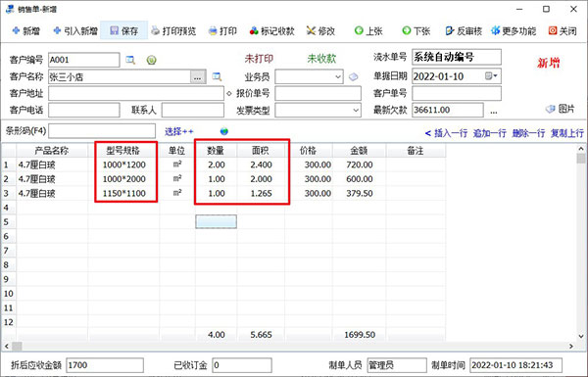Click the 已收订金 field
This screenshot has height=377, width=588.
click(x=242, y=365)
